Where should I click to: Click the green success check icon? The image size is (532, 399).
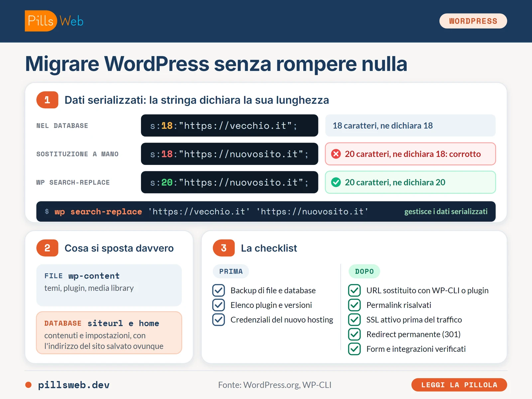(x=336, y=182)
